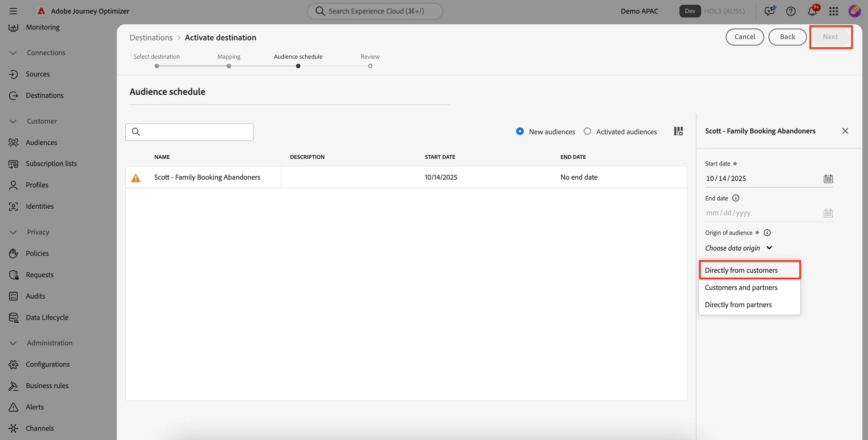The width and height of the screenshot is (868, 440).
Task: Choose Customers and partners option
Action: point(749,287)
